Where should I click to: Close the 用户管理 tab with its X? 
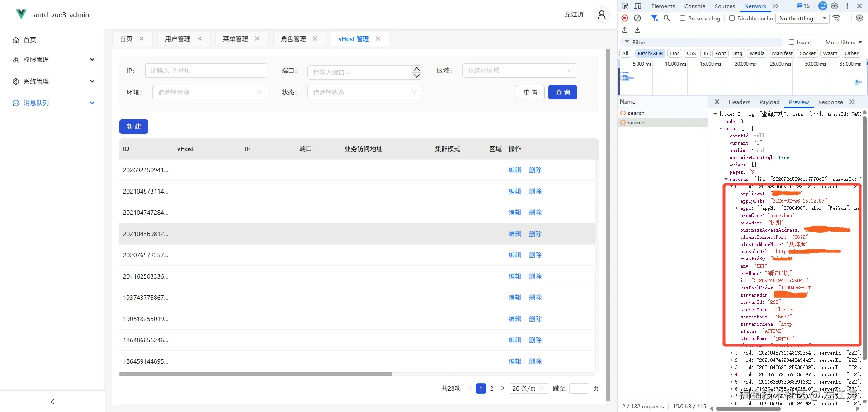199,39
